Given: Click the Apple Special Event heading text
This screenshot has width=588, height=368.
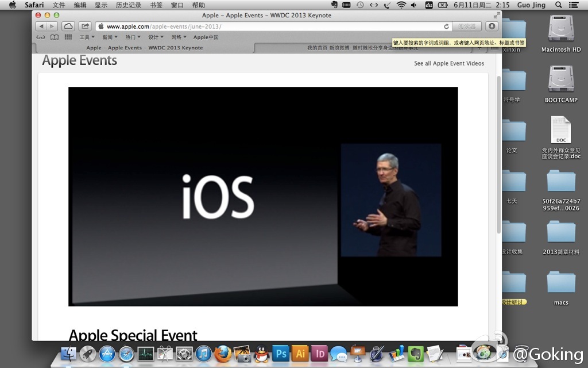Looking at the screenshot, I should click(x=133, y=335).
